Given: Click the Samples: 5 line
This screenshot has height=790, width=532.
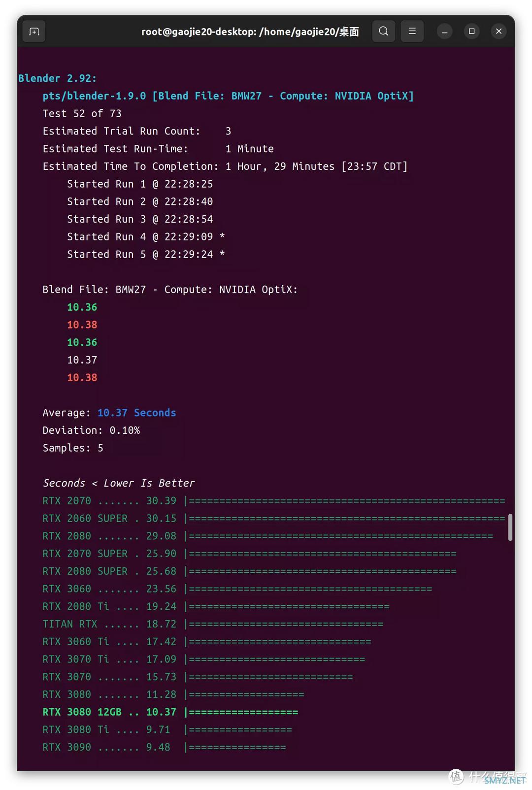Looking at the screenshot, I should (x=73, y=448).
